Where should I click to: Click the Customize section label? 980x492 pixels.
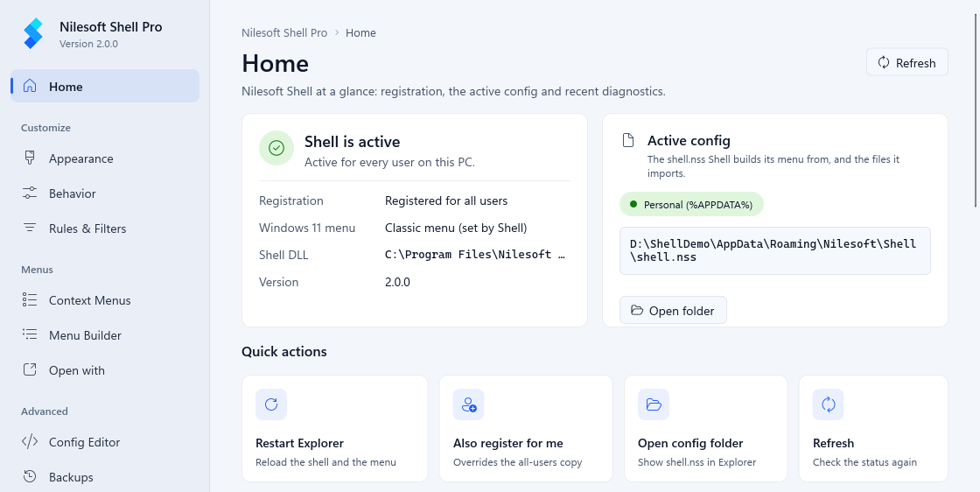[45, 128]
